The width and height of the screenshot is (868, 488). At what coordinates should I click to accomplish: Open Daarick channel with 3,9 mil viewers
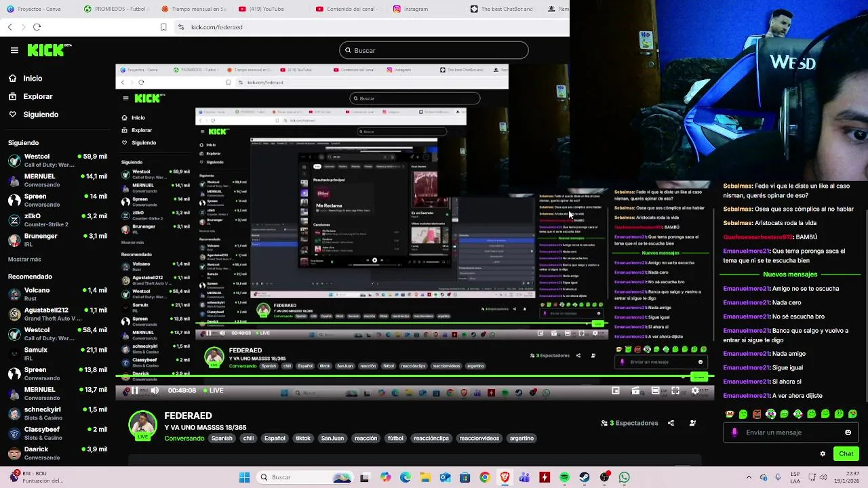tap(57, 453)
